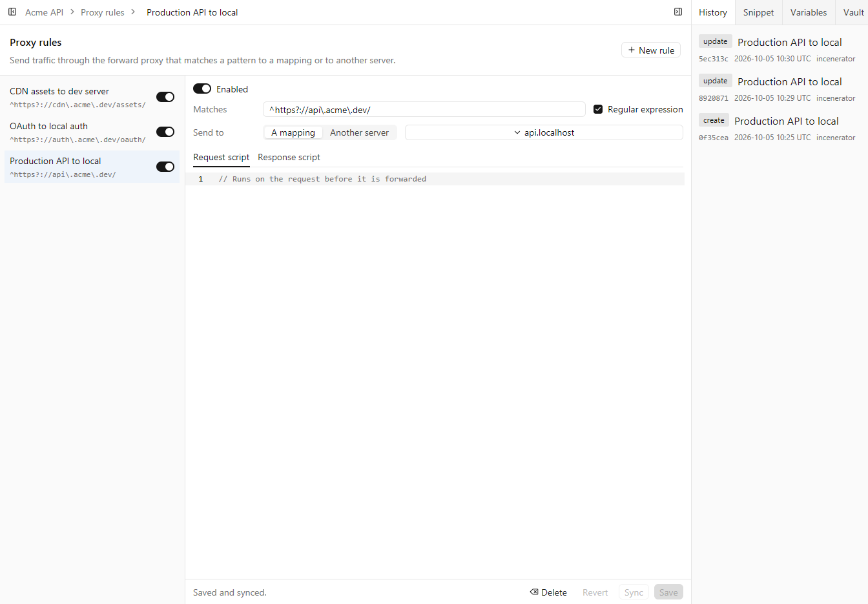Go to Proxy rules breadcrumb
This screenshot has width=868, height=604.
pos(103,12)
